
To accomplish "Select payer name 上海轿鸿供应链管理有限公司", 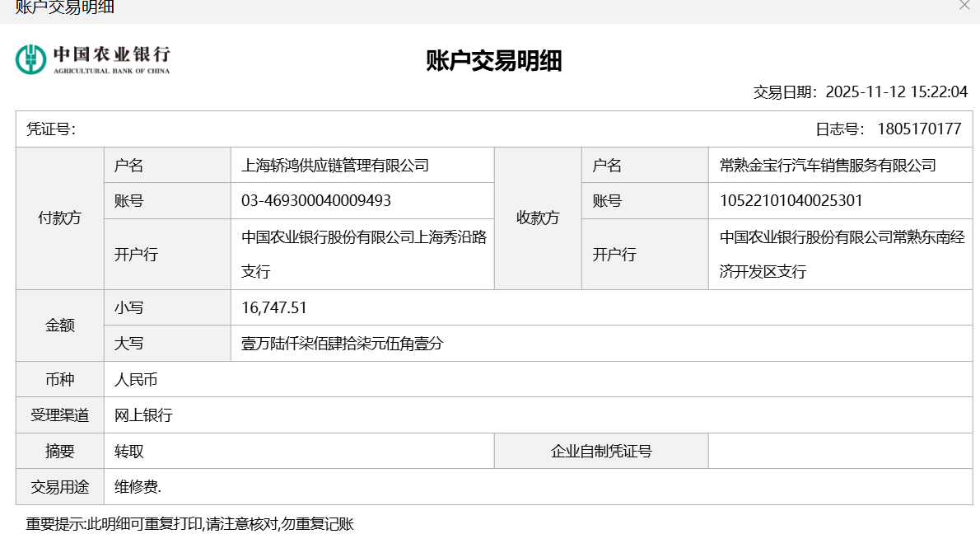I will pos(334,166).
